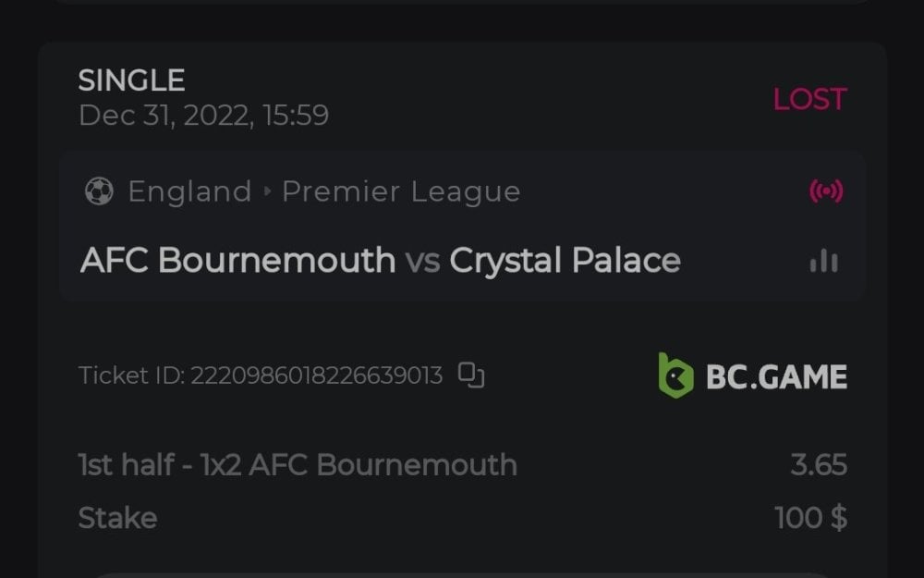The image size is (924, 578).
Task: Open match statistics bar chart icon
Action: click(823, 262)
